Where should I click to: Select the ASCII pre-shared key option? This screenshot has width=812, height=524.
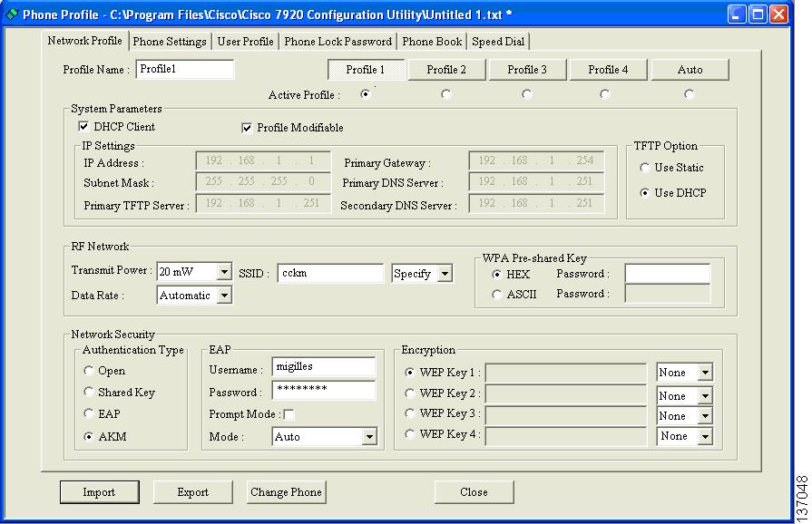[x=496, y=295]
